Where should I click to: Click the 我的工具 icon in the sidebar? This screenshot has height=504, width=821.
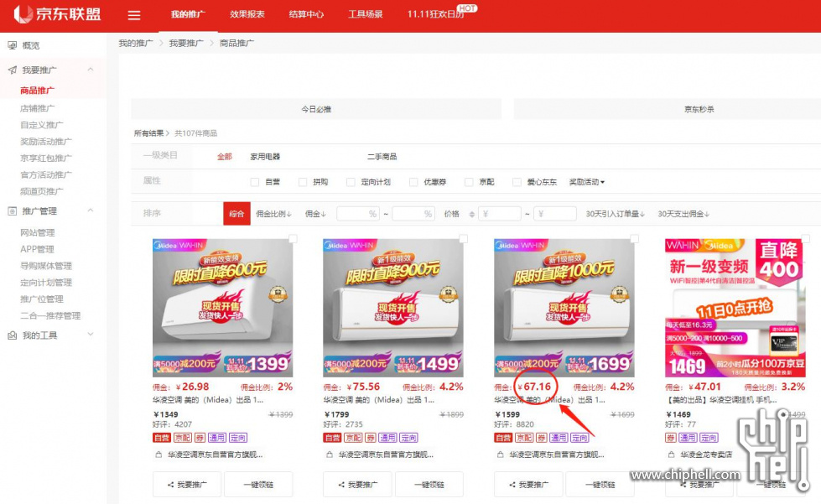click(x=12, y=335)
